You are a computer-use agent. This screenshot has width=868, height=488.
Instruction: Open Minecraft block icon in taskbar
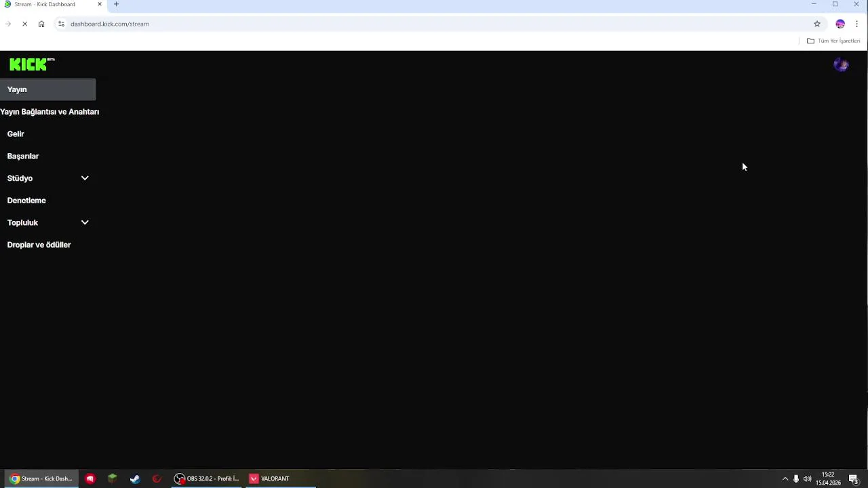coord(113,479)
